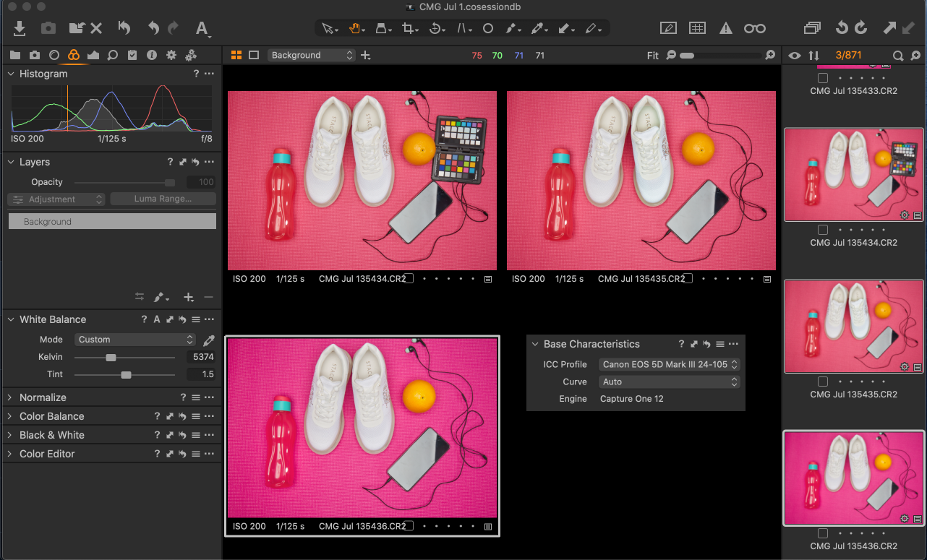Open the layer selector dropdown showing Background
Viewport: 927px width, 560px height.
[312, 55]
